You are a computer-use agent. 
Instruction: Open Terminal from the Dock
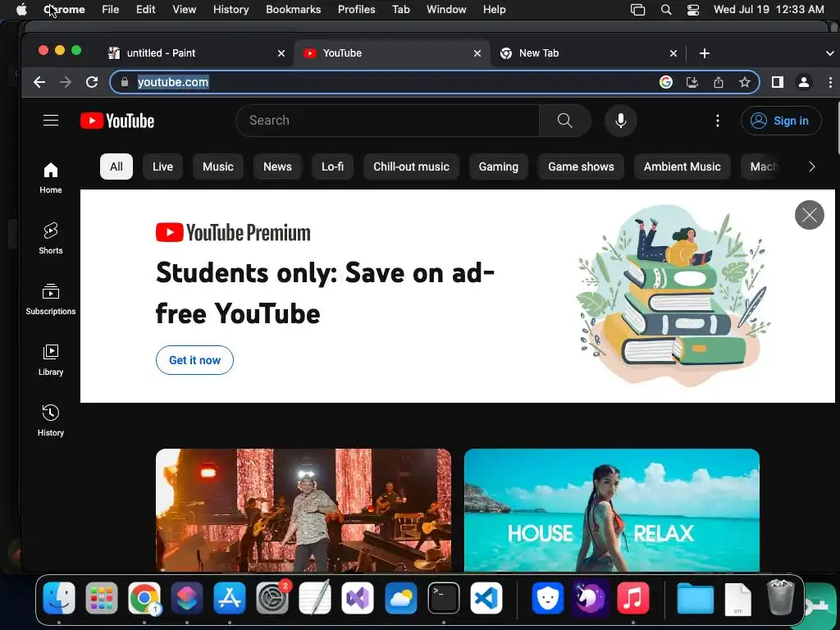[x=444, y=598]
